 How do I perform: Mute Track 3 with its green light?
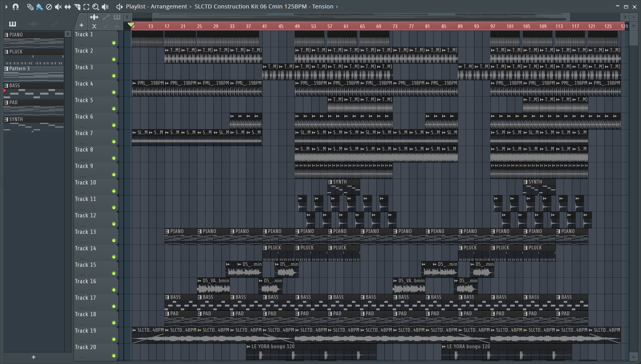pyautogui.click(x=114, y=76)
